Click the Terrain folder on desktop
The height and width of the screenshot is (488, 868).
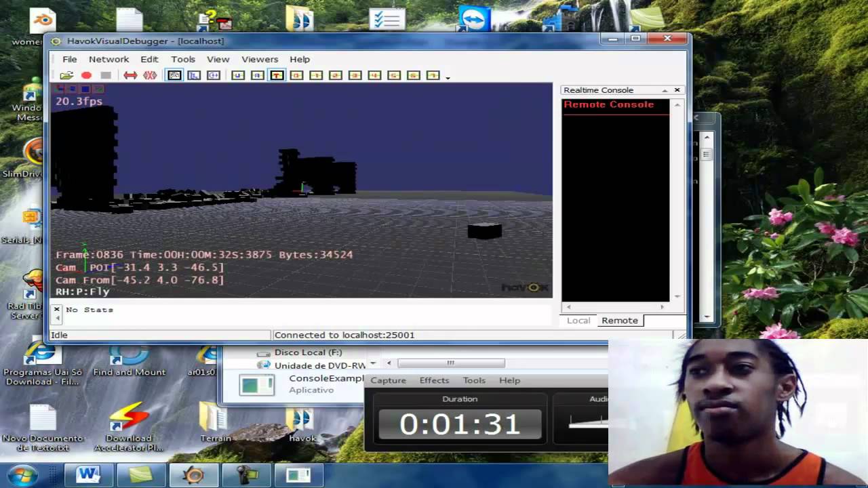tap(215, 423)
